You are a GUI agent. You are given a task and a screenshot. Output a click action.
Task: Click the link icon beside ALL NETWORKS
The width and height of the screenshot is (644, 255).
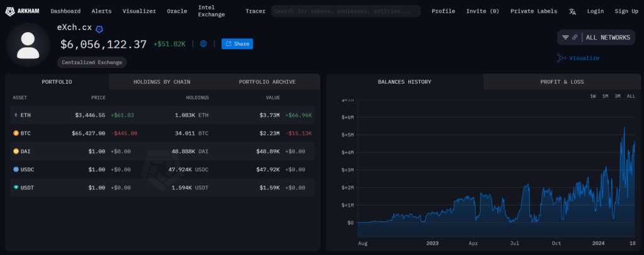pos(575,38)
